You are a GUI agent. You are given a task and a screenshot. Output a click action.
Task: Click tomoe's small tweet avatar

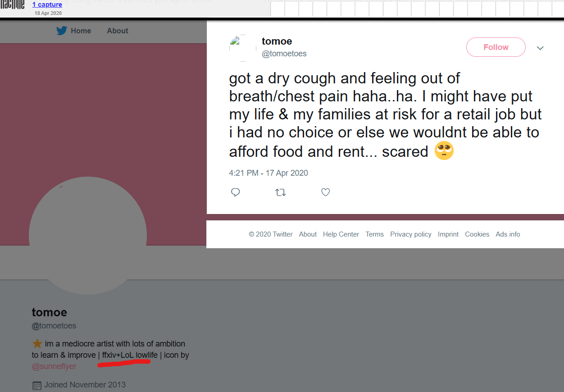243,48
